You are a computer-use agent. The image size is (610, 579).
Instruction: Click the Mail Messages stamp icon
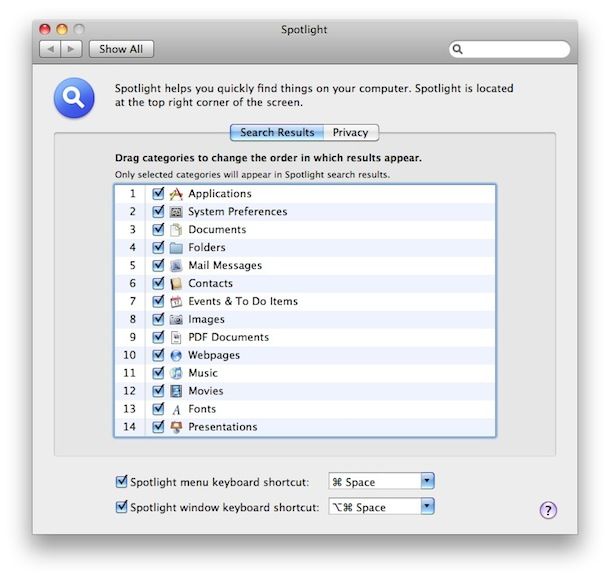(x=176, y=265)
